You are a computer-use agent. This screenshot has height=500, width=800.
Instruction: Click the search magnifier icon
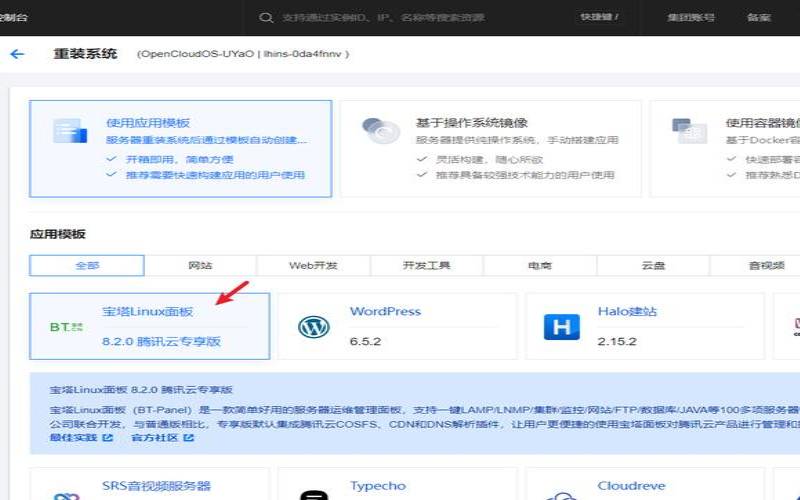[265, 18]
